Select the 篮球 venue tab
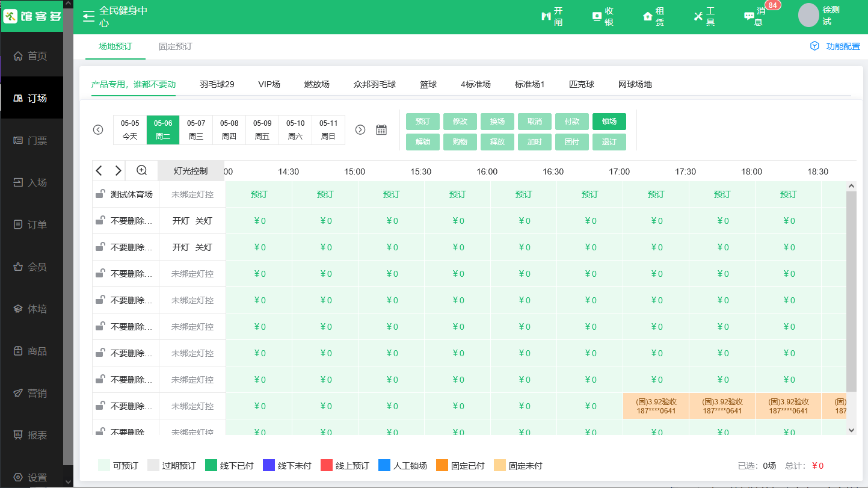 tap(428, 84)
